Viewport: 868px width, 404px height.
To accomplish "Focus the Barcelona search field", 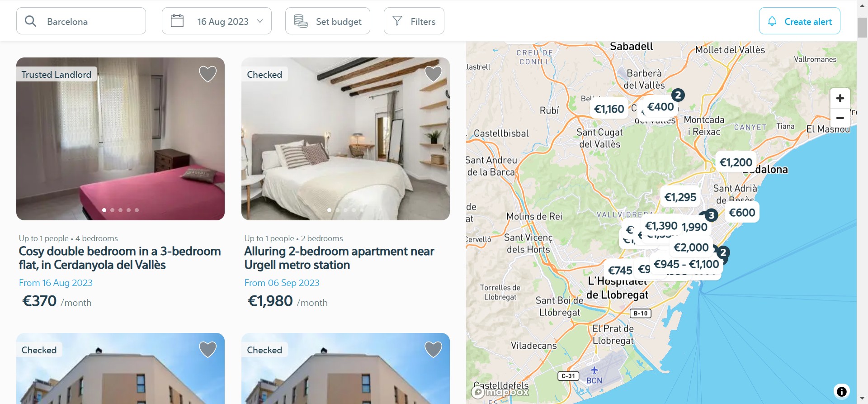I will click(x=81, y=21).
